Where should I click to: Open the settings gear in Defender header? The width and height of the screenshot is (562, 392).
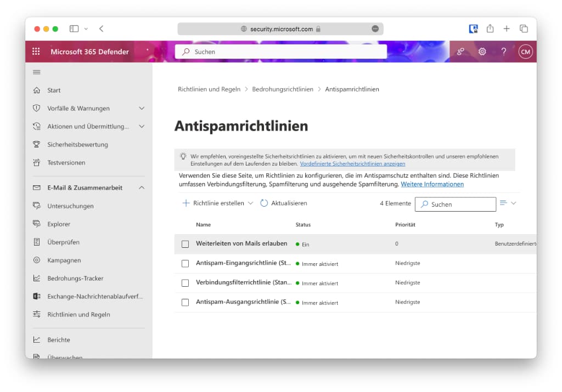482,52
